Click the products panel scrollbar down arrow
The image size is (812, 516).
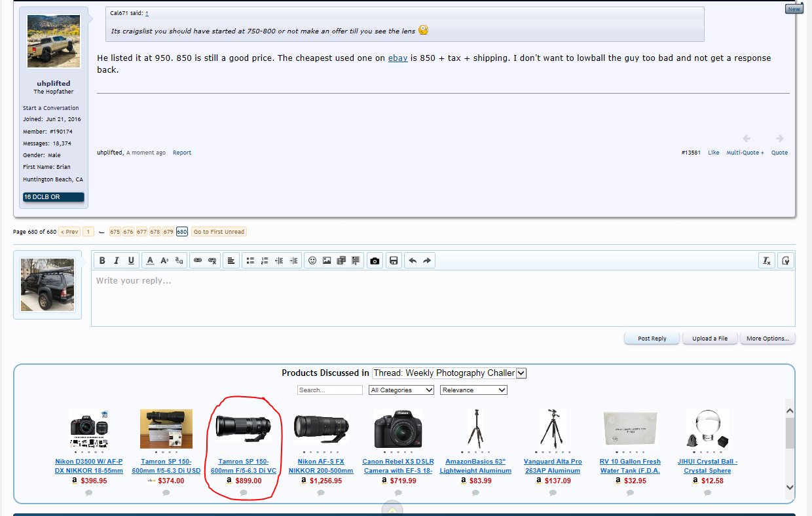[x=790, y=487]
